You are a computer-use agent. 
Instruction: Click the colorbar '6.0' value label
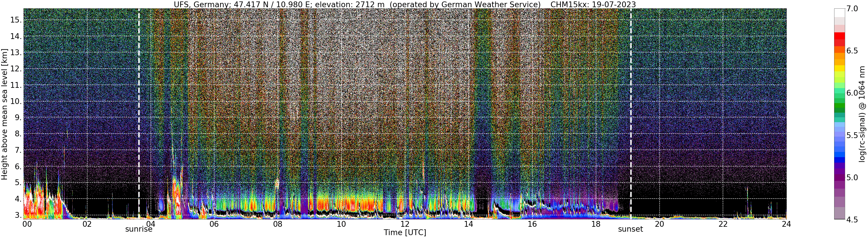(x=852, y=93)
